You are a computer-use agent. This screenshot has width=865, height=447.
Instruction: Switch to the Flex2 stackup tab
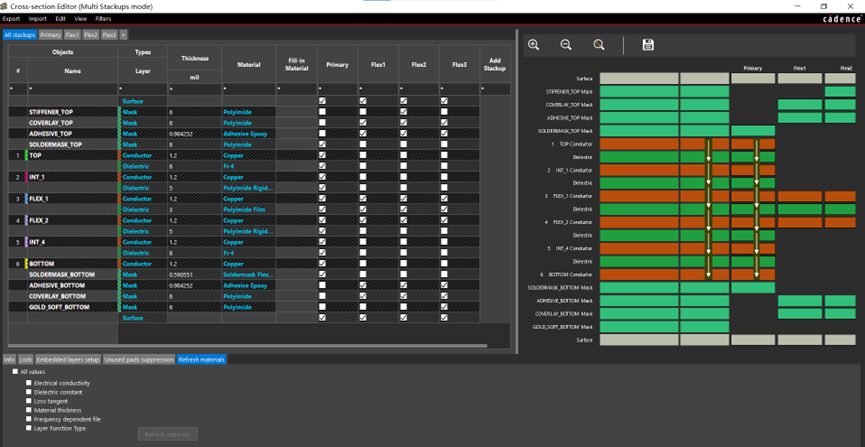coord(91,35)
